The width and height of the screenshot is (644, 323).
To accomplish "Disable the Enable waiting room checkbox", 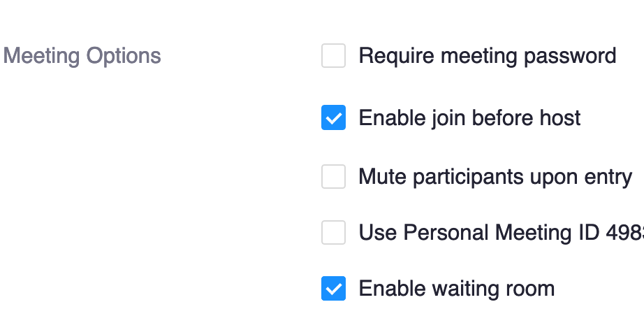I will (x=333, y=288).
